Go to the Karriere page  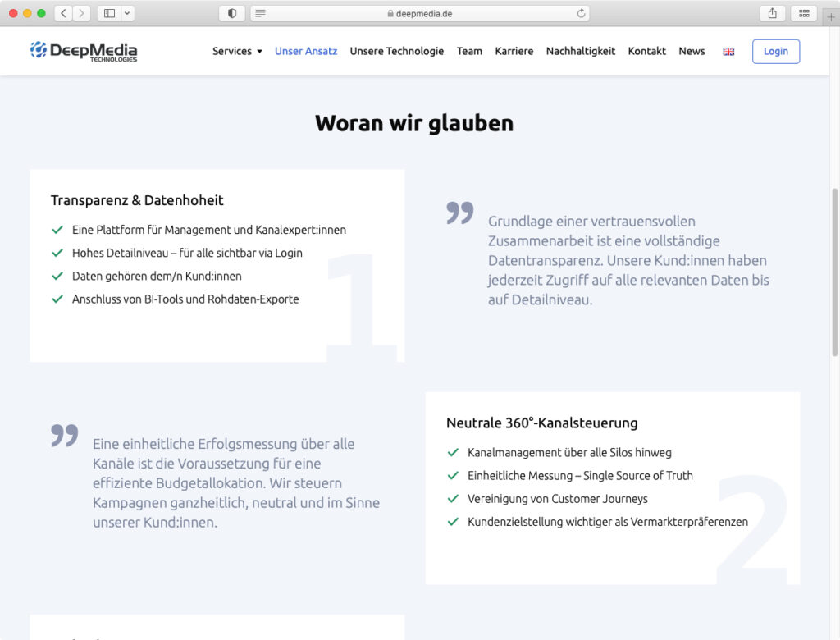[x=514, y=52]
